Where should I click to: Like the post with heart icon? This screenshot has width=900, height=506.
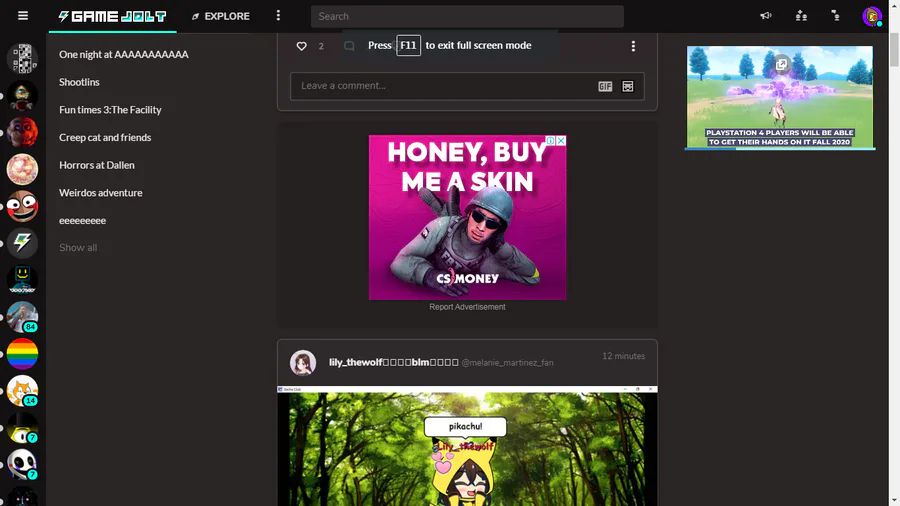301,46
